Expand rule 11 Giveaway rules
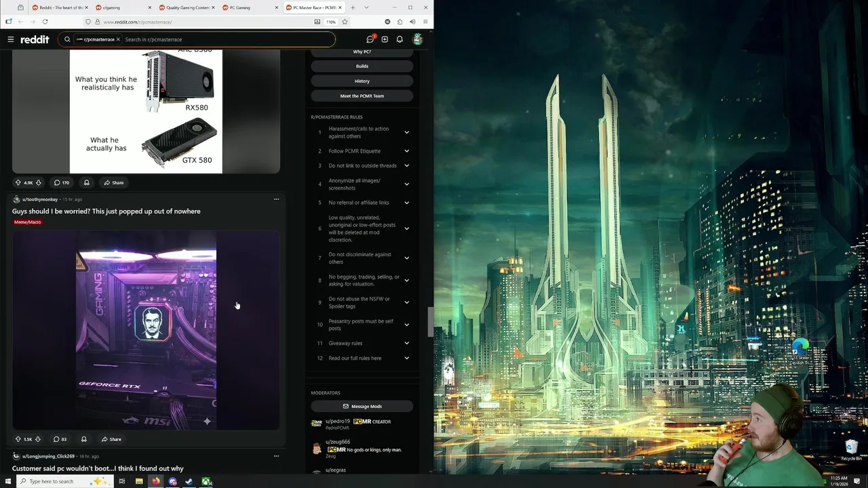This screenshot has width=868, height=488. click(x=407, y=343)
